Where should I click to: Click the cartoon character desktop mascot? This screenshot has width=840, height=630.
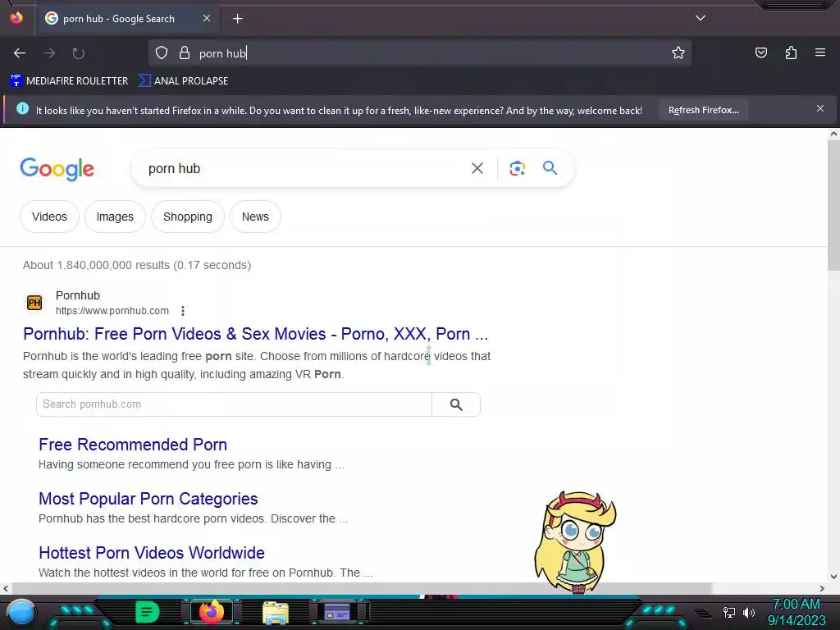click(x=575, y=543)
